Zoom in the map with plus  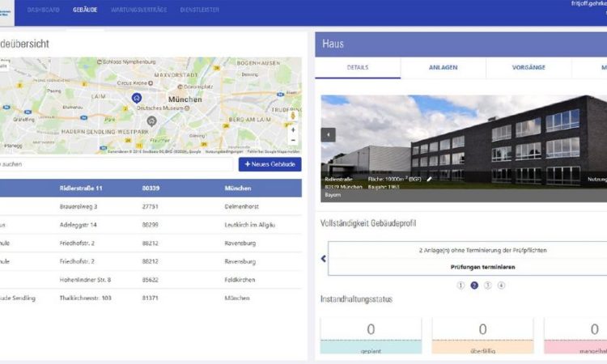point(293,130)
